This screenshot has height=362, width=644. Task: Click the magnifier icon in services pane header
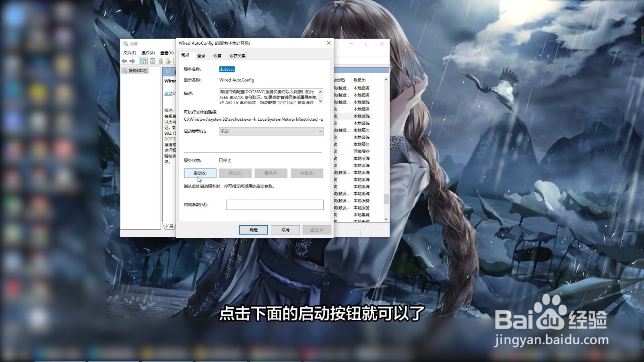pos(169,72)
